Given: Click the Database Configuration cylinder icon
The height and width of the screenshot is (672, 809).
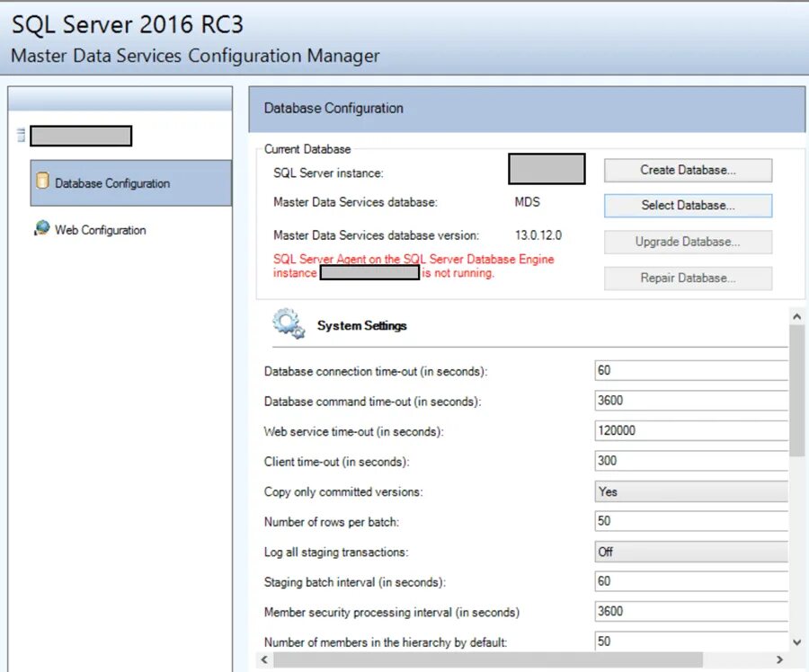Looking at the screenshot, I should click(x=42, y=181).
